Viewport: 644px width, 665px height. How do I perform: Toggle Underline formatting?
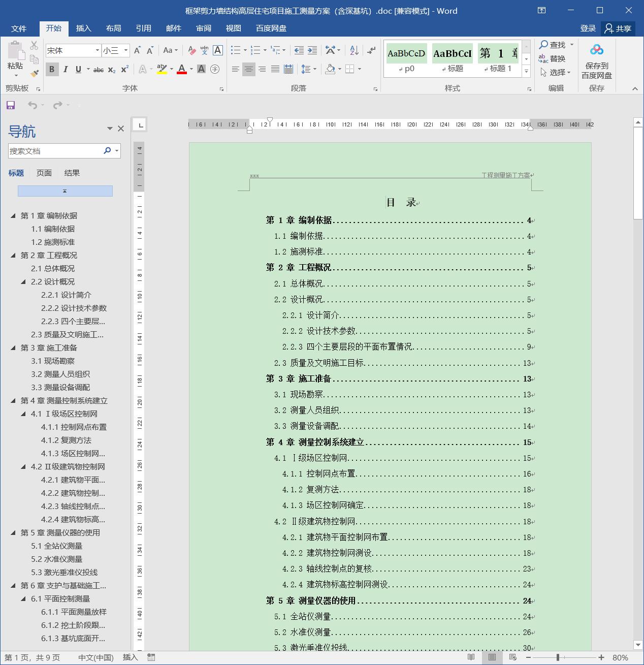click(78, 69)
